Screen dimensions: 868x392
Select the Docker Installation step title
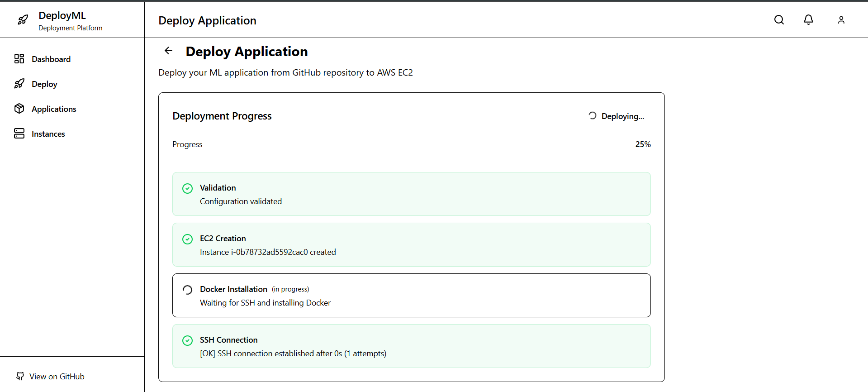point(233,289)
